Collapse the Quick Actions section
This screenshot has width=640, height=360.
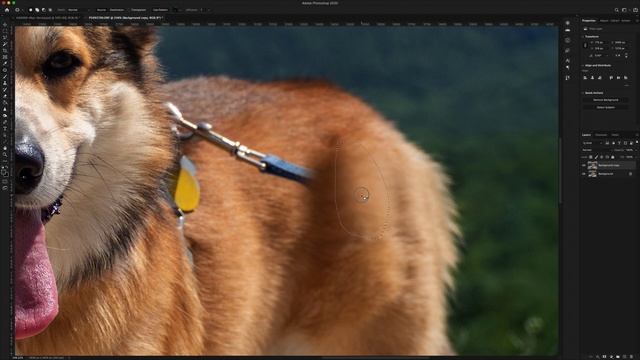(583, 93)
